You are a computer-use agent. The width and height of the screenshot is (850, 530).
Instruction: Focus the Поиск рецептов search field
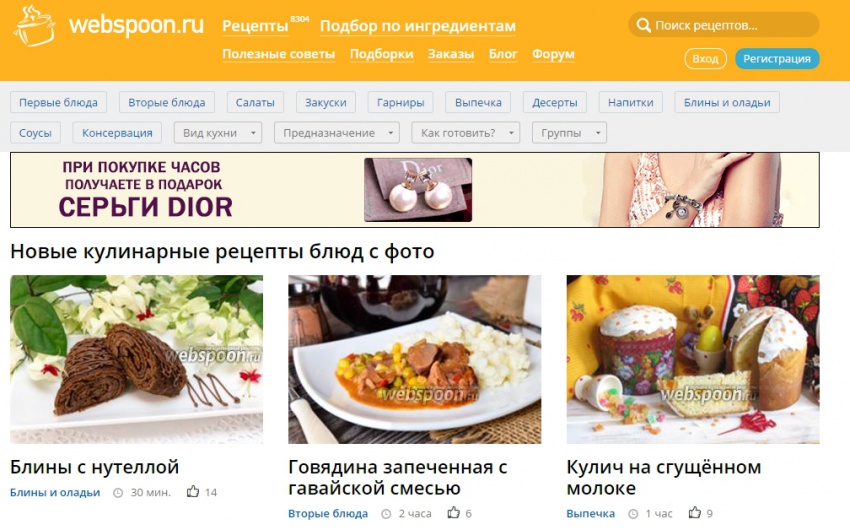[x=723, y=25]
